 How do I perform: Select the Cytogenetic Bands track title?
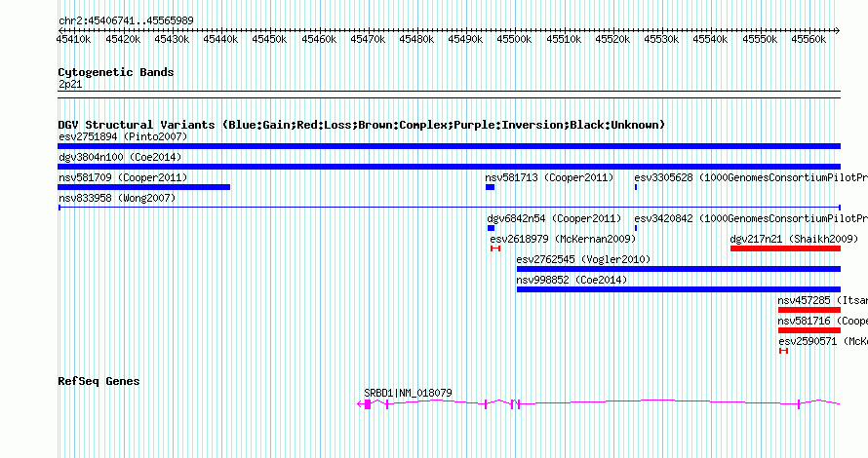coord(116,72)
